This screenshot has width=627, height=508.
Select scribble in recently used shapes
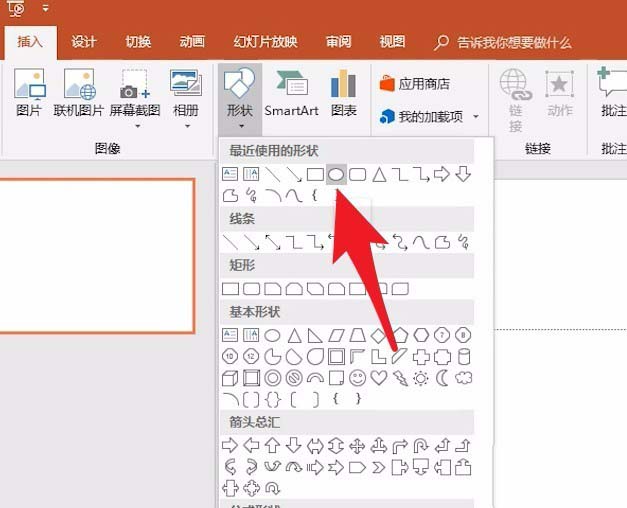pyautogui.click(x=252, y=196)
